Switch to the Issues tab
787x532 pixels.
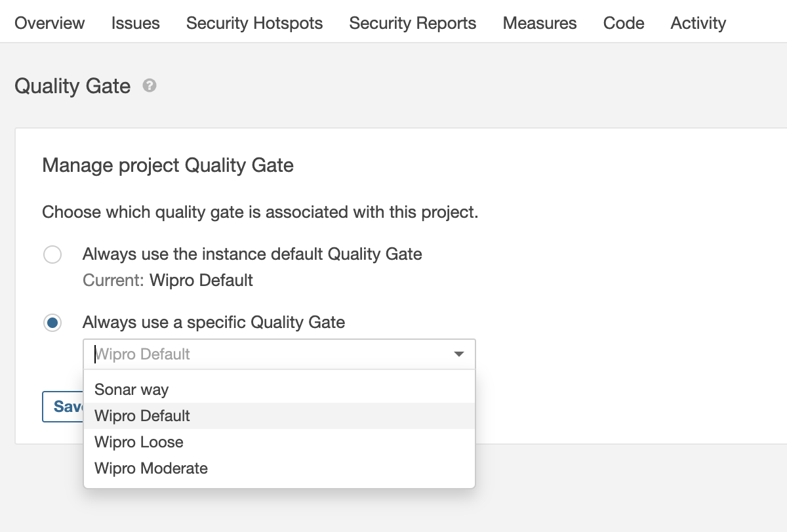[x=136, y=23]
